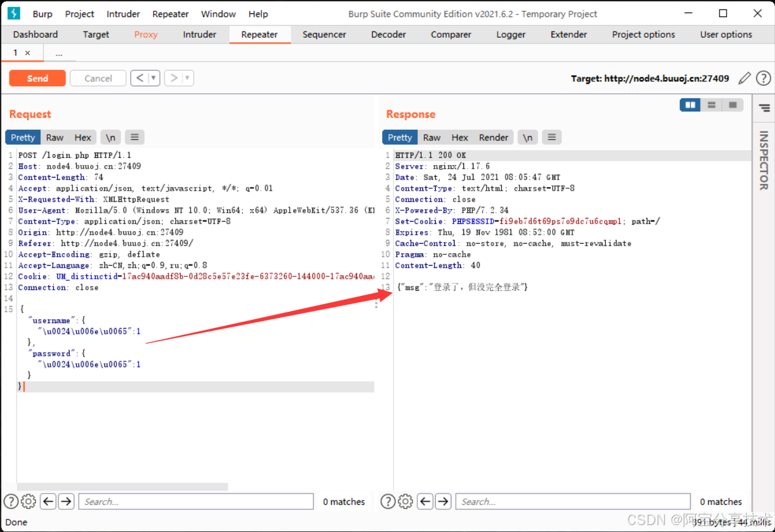
Task: Switch to the Proxy tab
Action: coord(146,35)
